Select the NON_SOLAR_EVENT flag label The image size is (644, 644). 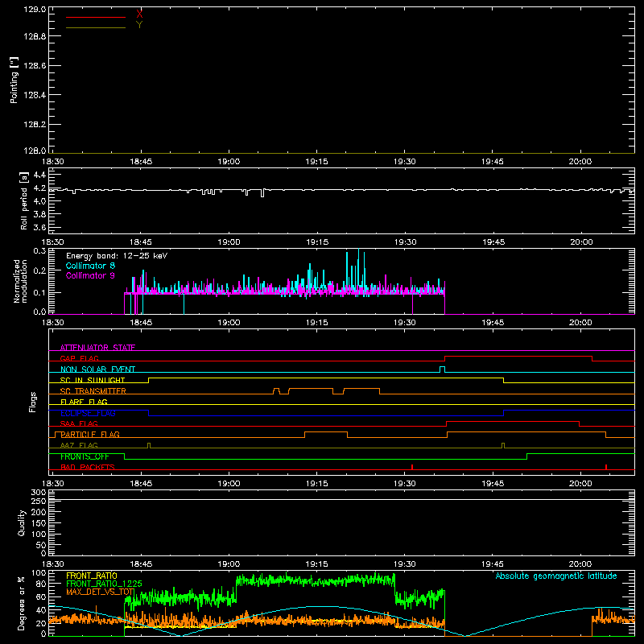click(97, 369)
